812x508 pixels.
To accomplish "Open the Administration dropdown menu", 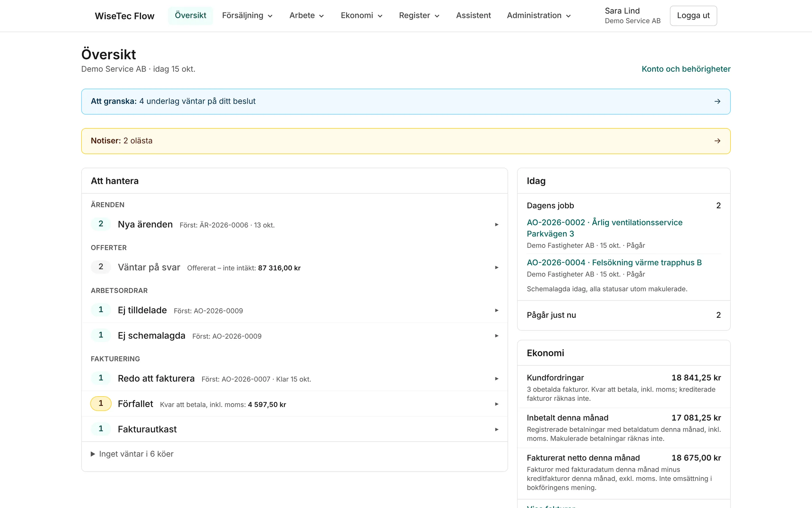I will coord(539,16).
